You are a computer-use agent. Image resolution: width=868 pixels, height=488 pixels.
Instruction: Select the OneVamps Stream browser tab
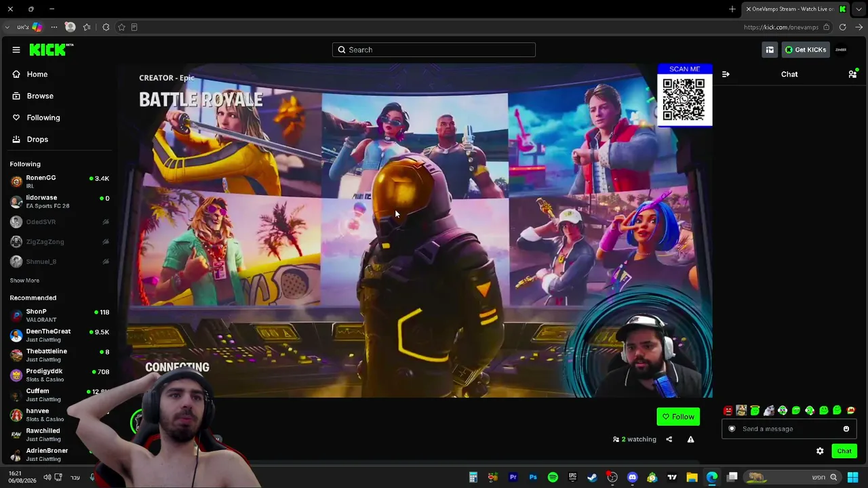[796, 9]
